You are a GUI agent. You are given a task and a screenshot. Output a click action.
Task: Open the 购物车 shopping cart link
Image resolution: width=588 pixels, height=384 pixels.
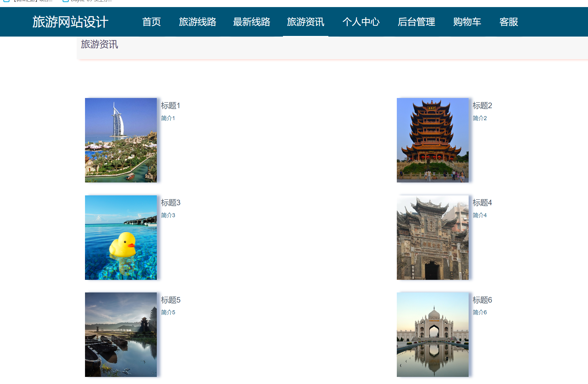click(x=467, y=22)
